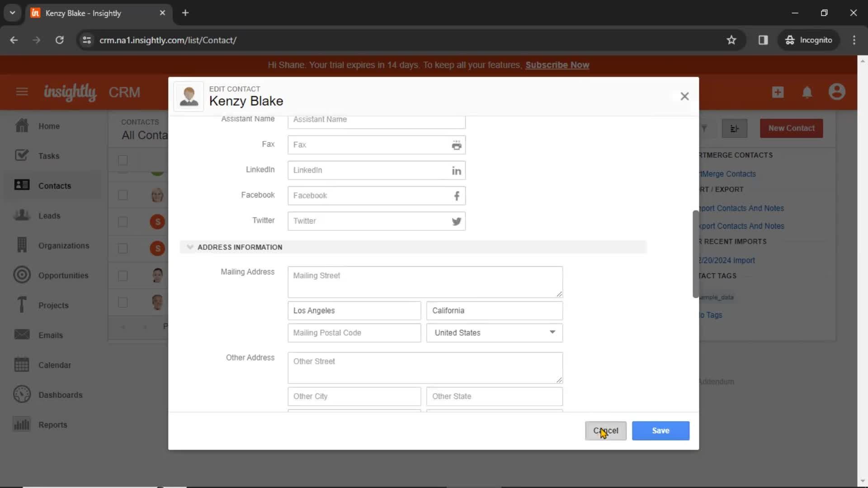Click the Reports sidebar menu item
Screen dimensions: 868x488
[53, 425]
